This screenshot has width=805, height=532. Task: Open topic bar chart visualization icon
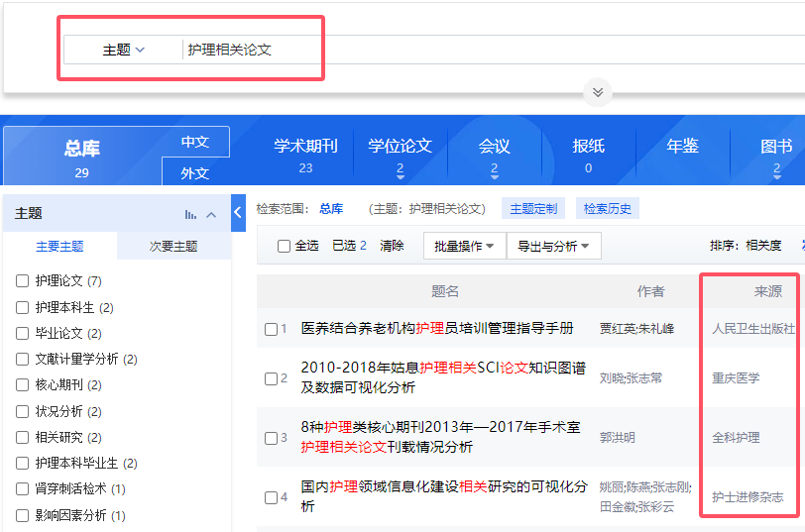point(190,214)
